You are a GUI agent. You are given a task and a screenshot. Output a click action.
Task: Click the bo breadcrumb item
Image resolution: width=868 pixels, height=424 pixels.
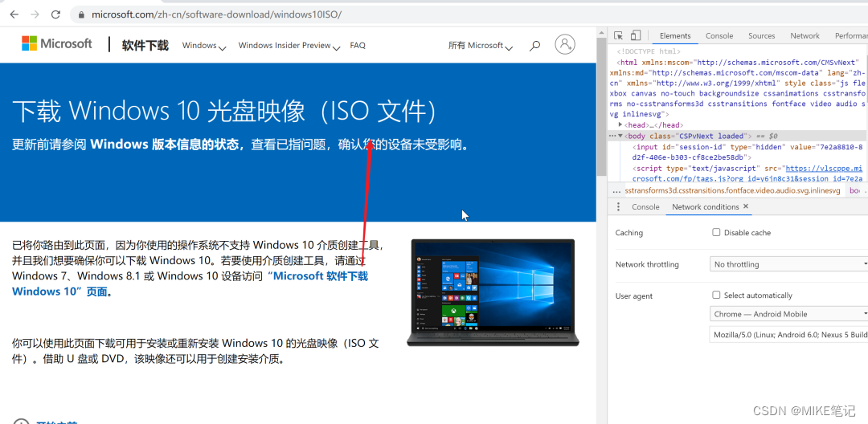coord(854,190)
